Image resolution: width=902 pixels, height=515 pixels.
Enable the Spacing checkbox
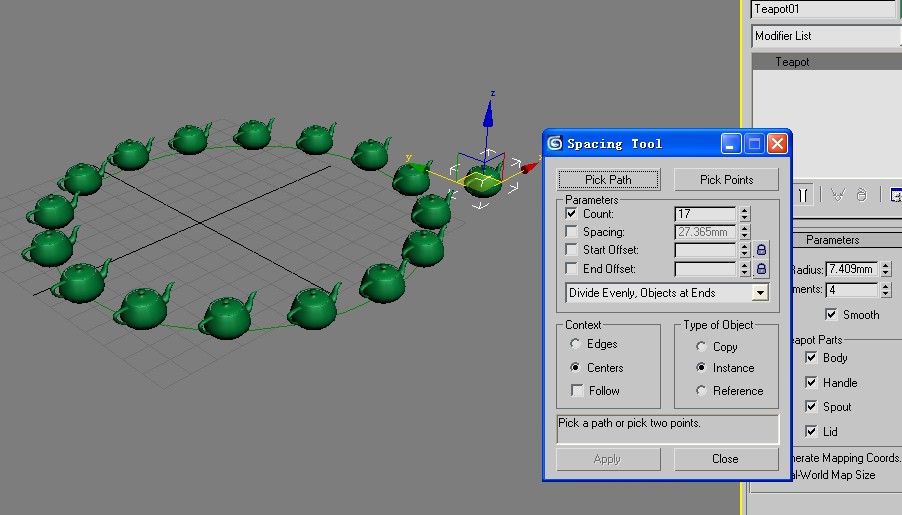click(x=571, y=231)
